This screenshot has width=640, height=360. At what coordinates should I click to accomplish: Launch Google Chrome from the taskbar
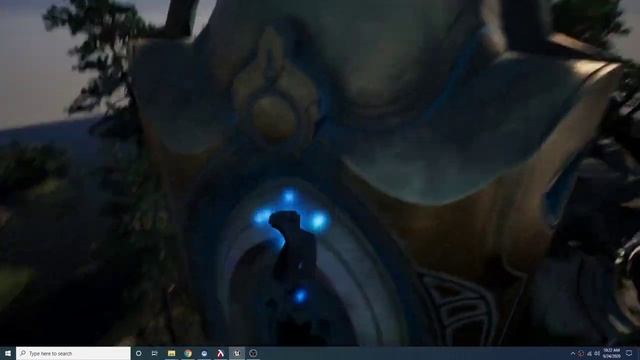click(188, 353)
